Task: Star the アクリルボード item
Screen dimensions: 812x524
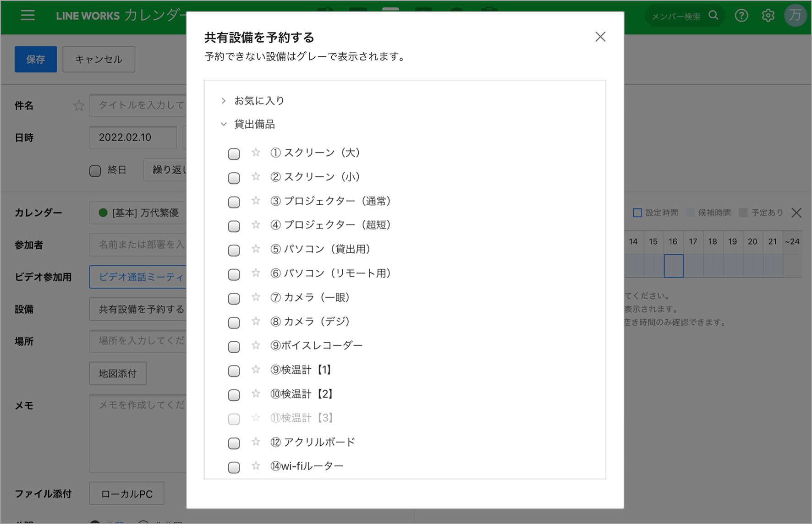Action: [x=256, y=442]
